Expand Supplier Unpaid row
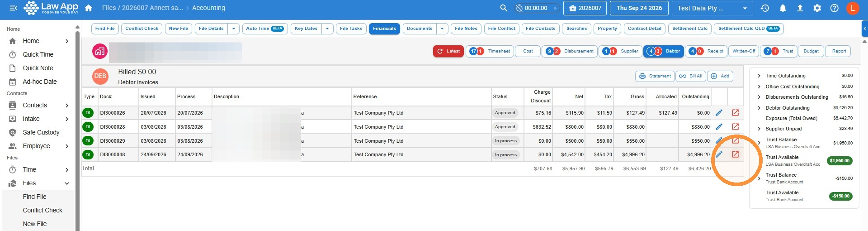Screen dimensions: 868x231 pyautogui.click(x=759, y=129)
